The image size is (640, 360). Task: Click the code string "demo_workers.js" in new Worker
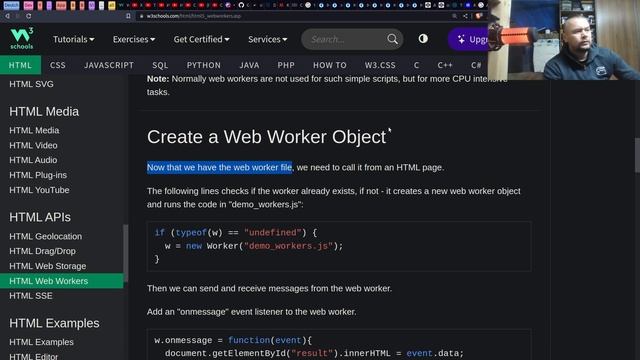tap(288, 246)
